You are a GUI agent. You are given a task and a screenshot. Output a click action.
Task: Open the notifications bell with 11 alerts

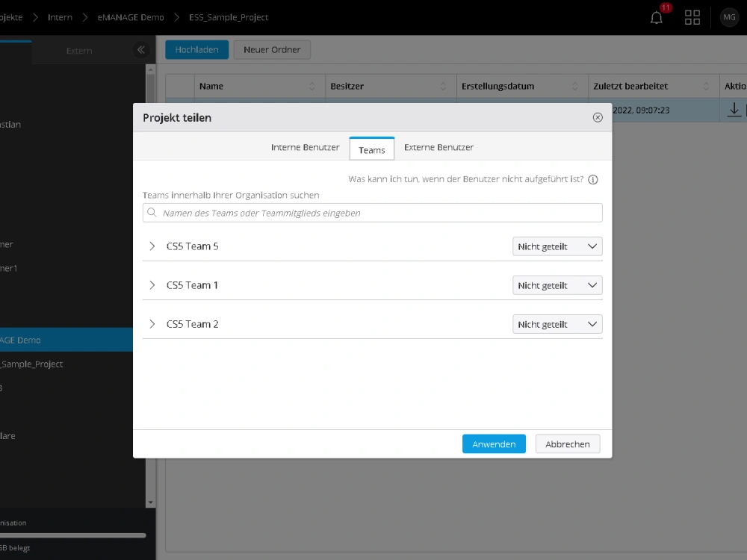(x=656, y=16)
